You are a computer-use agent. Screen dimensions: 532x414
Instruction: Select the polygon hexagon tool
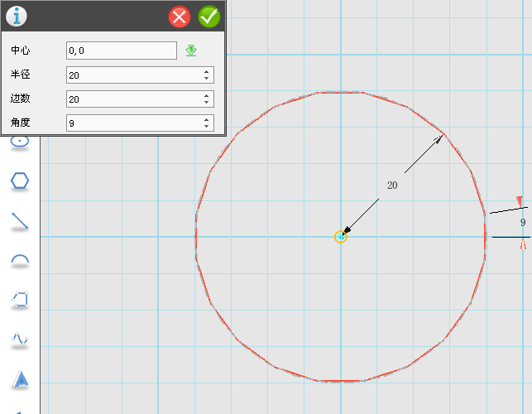coord(20,181)
